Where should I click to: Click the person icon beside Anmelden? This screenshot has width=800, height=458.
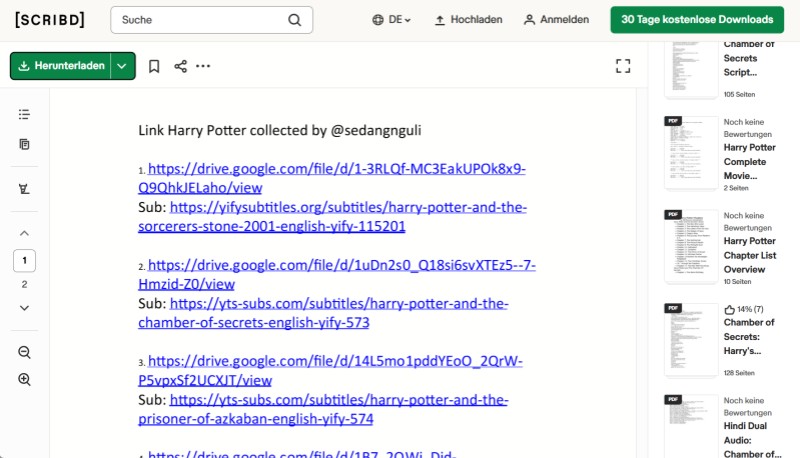[x=529, y=20]
